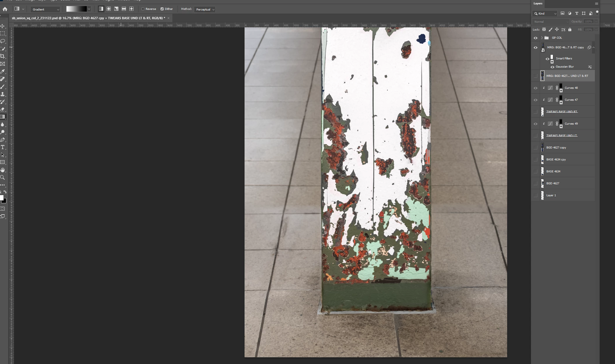Open the Method Perceptual dropdown

[x=205, y=9]
